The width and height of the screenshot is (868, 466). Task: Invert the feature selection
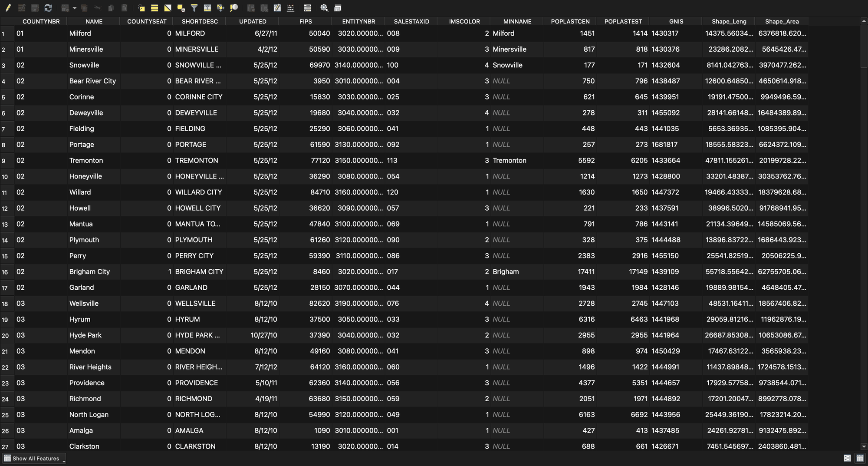pyautogui.click(x=168, y=8)
